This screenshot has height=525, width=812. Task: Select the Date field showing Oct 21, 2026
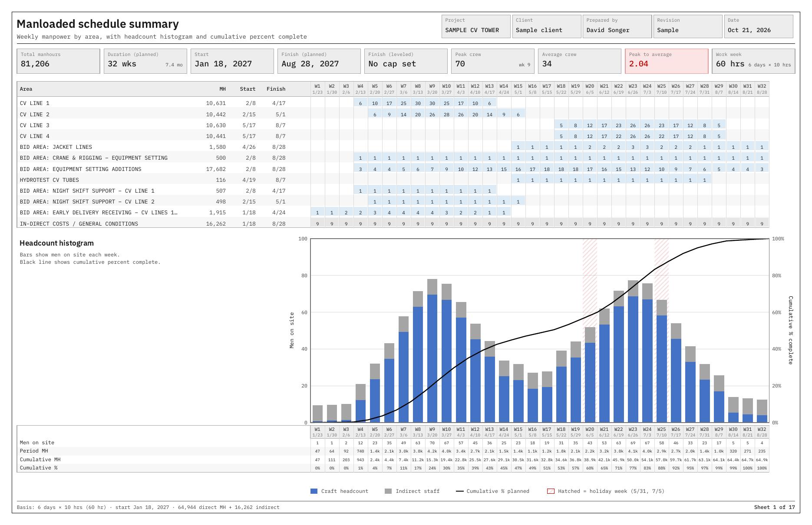[759, 26]
